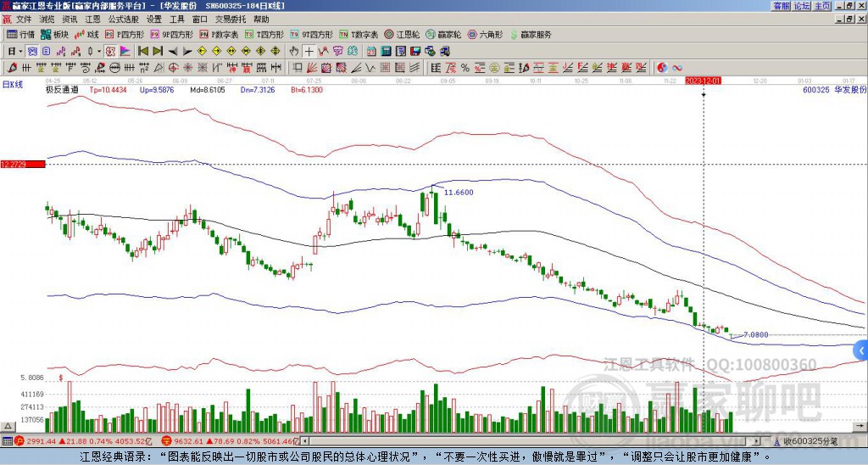This screenshot has width=868, height=465.
Task: Click the 12.2729 price label
Action: [23, 165]
